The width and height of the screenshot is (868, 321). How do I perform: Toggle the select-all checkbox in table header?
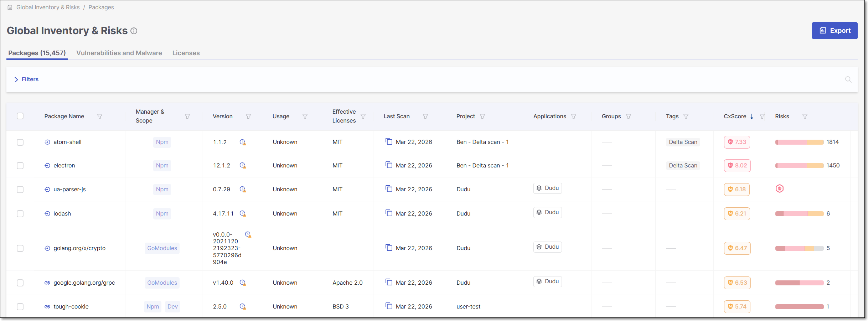click(20, 116)
